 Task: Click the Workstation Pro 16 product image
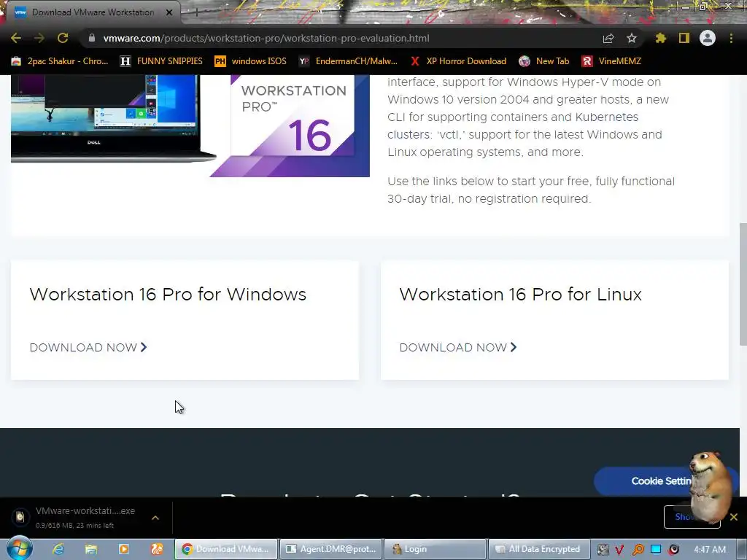190,125
